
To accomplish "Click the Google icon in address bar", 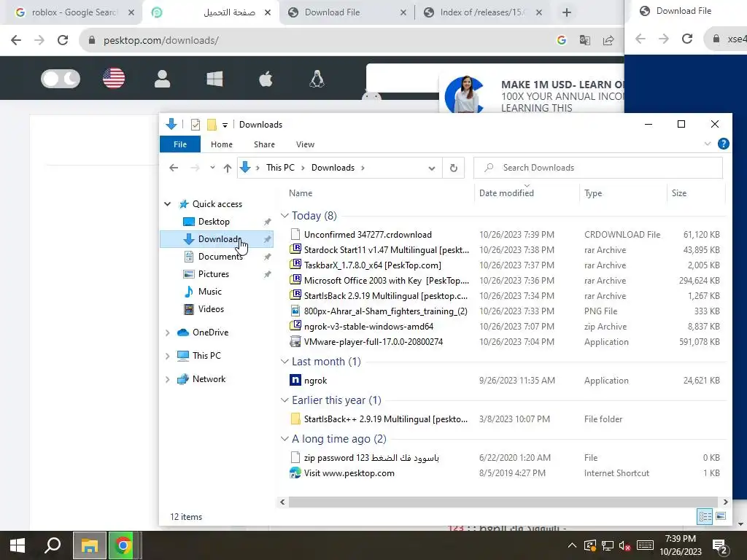I will (x=562, y=41).
